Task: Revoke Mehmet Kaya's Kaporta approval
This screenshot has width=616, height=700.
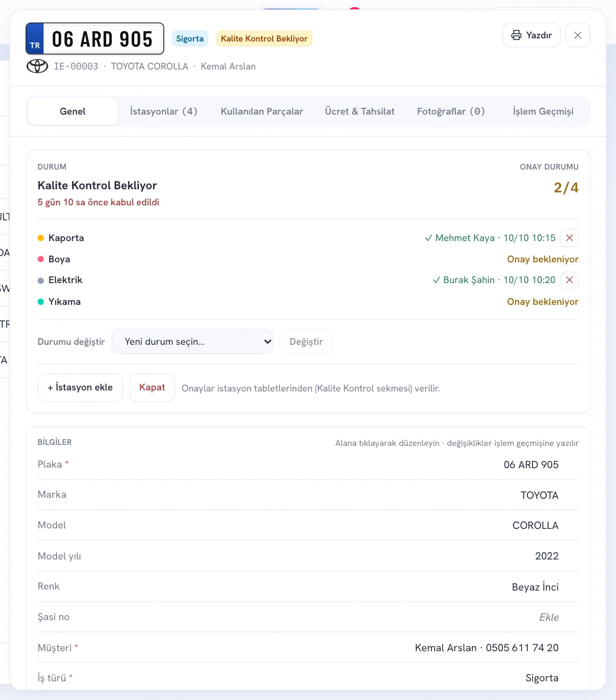Action: pos(569,238)
